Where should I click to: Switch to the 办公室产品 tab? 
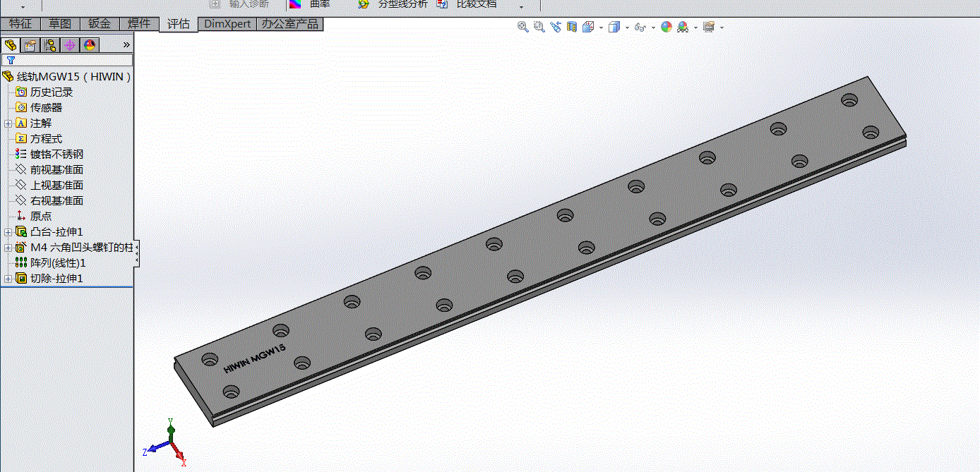tap(290, 24)
